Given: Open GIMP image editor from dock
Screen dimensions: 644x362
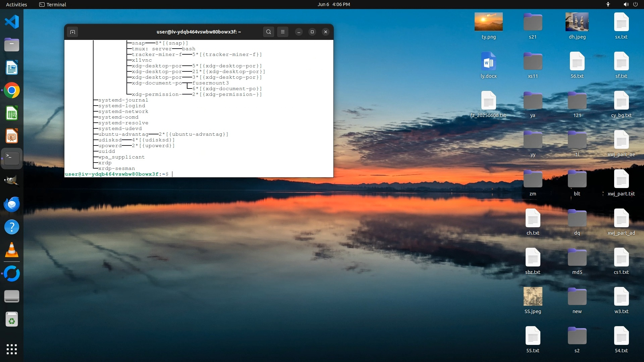Looking at the screenshot, I should coord(12,181).
